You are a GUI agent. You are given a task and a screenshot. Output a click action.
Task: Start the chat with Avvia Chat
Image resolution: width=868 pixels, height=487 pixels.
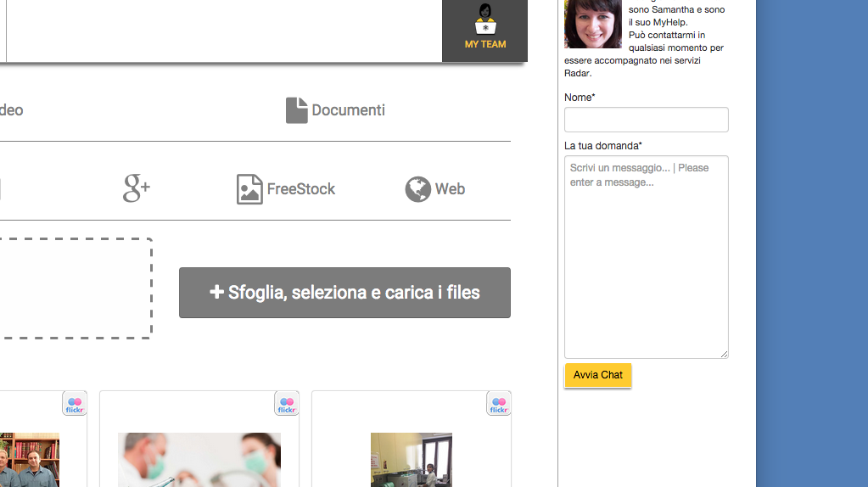coord(597,375)
